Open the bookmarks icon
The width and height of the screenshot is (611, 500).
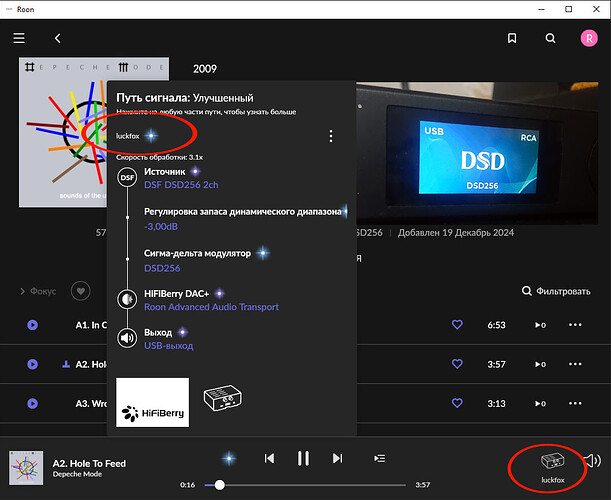point(512,38)
